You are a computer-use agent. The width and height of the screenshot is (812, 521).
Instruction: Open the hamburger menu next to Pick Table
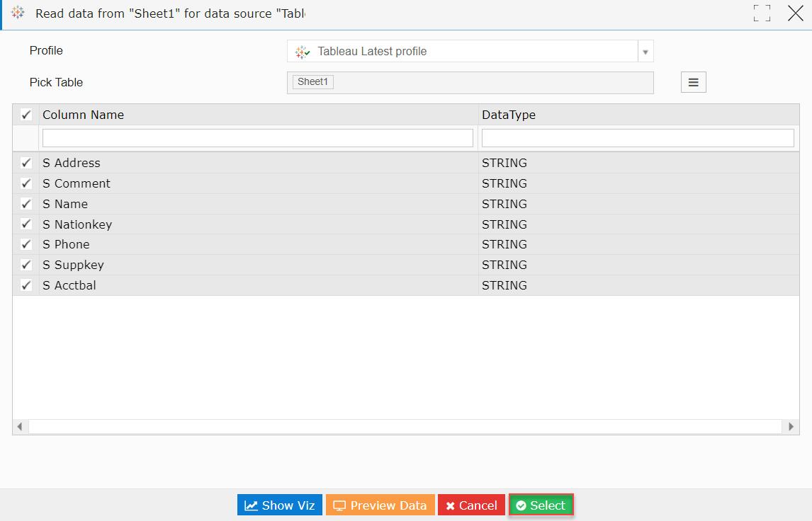tap(694, 82)
